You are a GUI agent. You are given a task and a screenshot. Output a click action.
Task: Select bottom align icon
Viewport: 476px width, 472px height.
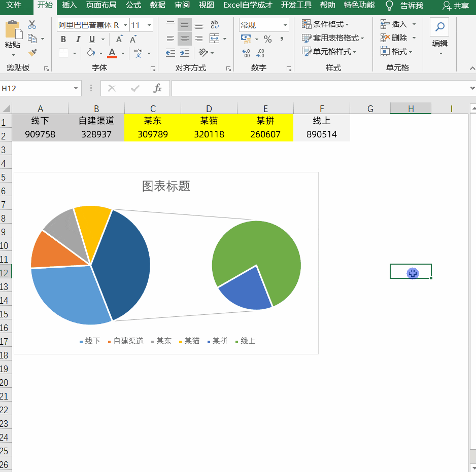pyautogui.click(x=199, y=26)
